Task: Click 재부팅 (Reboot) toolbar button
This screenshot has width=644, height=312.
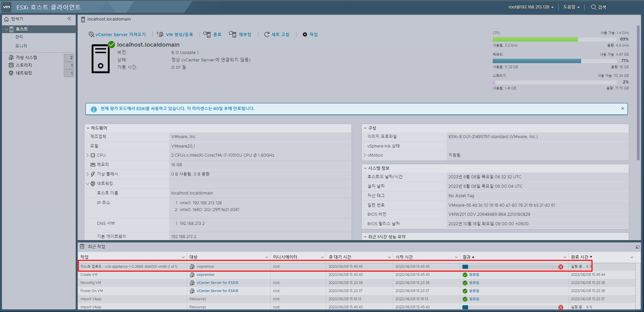Action: 240,34
